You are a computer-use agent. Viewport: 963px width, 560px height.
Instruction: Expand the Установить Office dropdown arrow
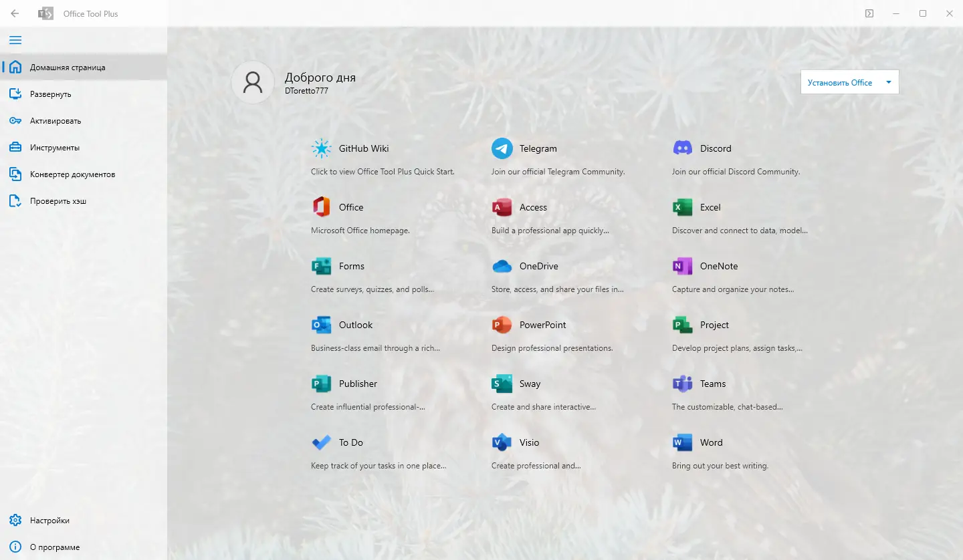(889, 83)
